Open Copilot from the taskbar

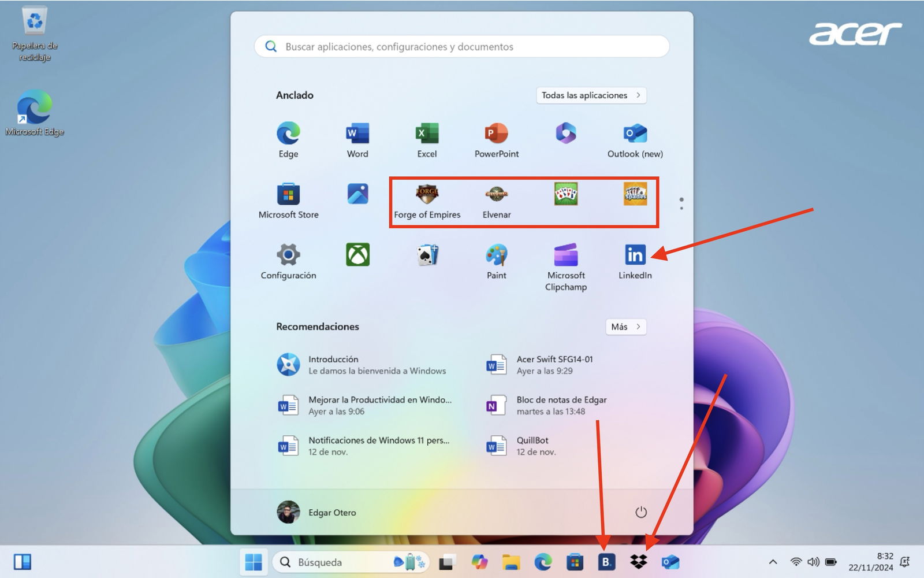(x=479, y=562)
